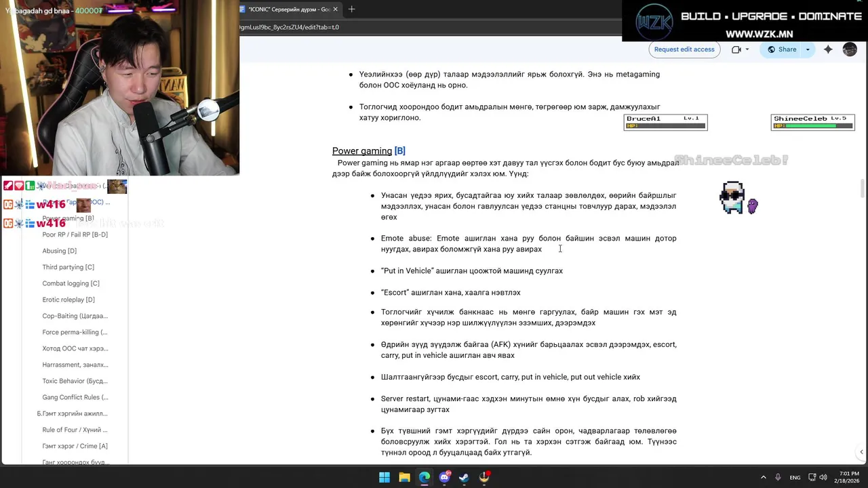Open the Windows Start menu
Image resolution: width=868 pixels, height=488 pixels.
pyautogui.click(x=384, y=477)
